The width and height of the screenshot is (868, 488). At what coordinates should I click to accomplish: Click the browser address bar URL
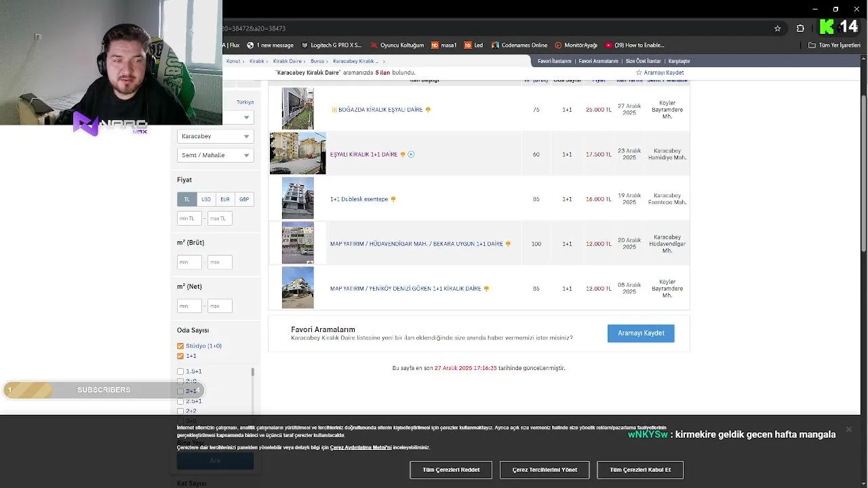point(254,28)
